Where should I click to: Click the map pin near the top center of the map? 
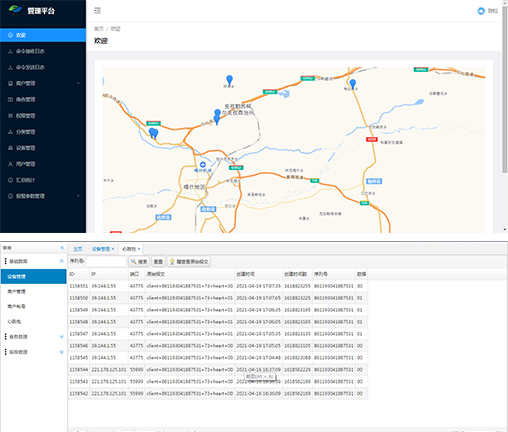[229, 80]
